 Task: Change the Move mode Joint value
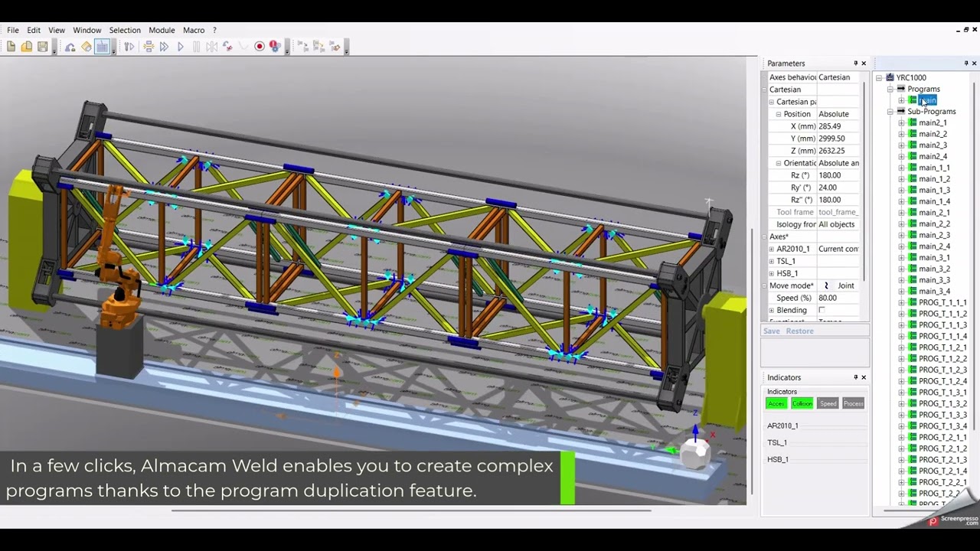click(x=839, y=285)
